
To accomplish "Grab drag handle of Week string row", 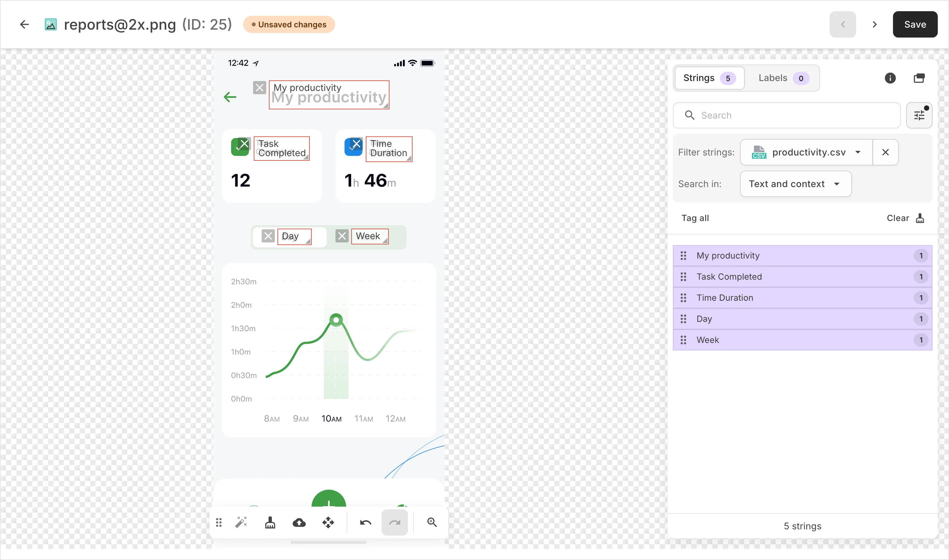I will coord(683,340).
